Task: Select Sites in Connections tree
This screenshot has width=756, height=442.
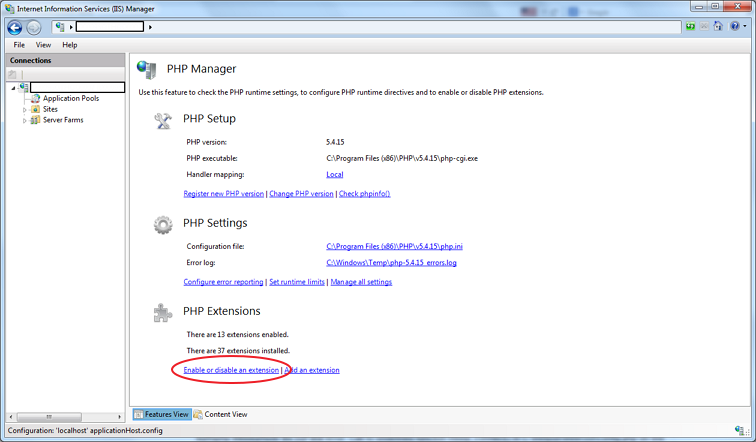Action: click(x=50, y=109)
